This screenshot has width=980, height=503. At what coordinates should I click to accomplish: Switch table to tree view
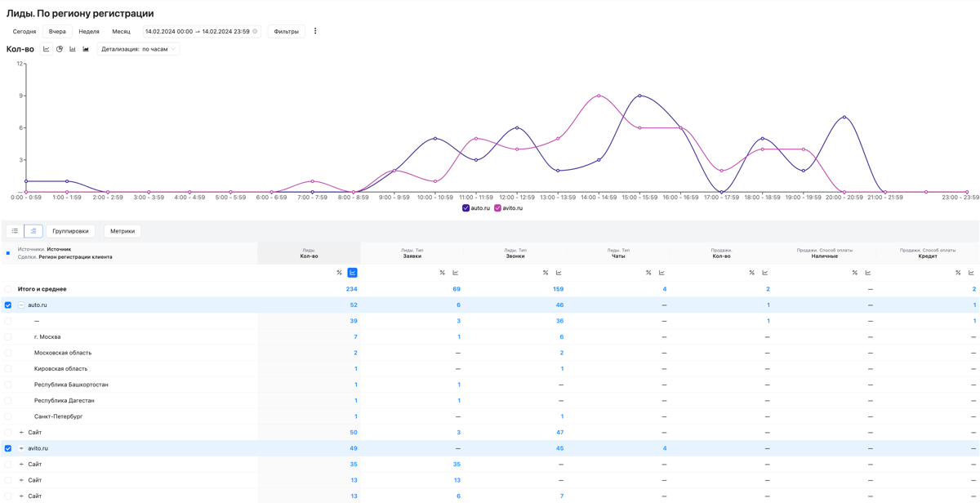coord(33,231)
